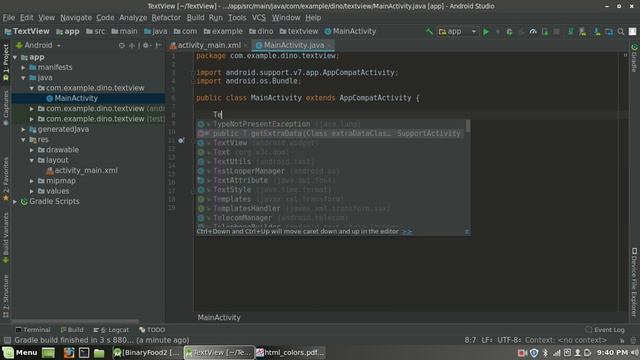The height and width of the screenshot is (360, 640).
Task: Click the textview breadcrumb in navigation bar
Action: click(299, 31)
